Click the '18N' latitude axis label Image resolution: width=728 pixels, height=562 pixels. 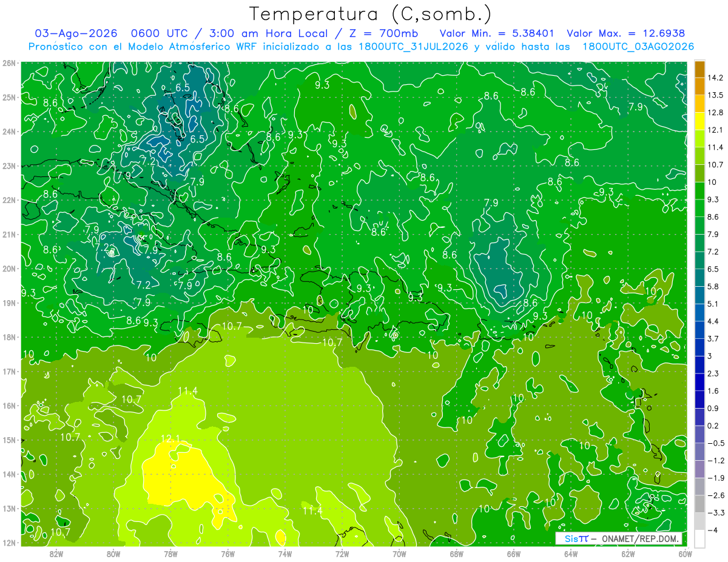pos(9,337)
